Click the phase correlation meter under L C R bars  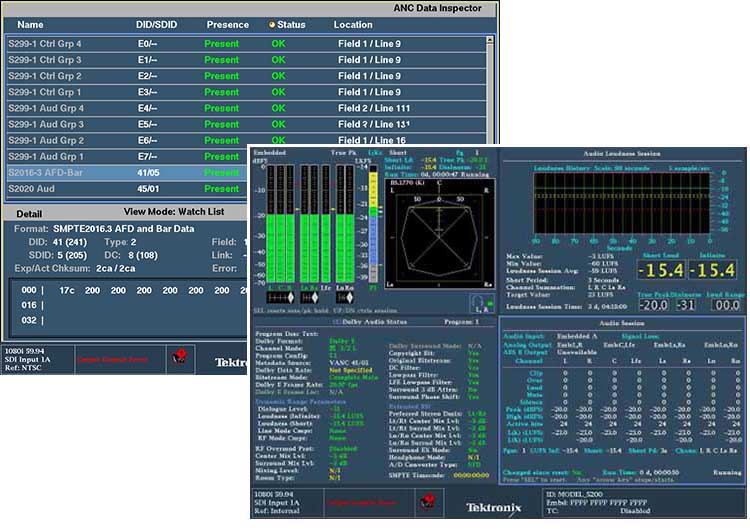pyautogui.click(x=280, y=298)
